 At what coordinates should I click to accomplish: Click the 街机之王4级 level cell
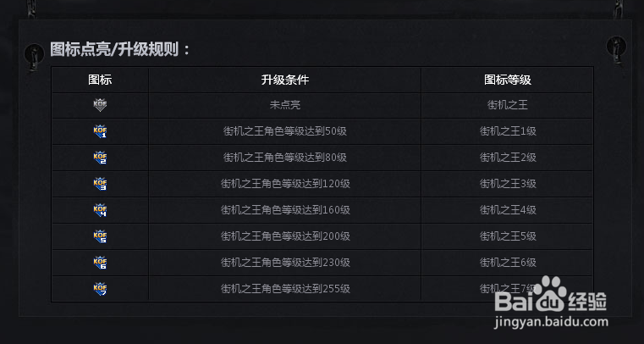coord(507,210)
